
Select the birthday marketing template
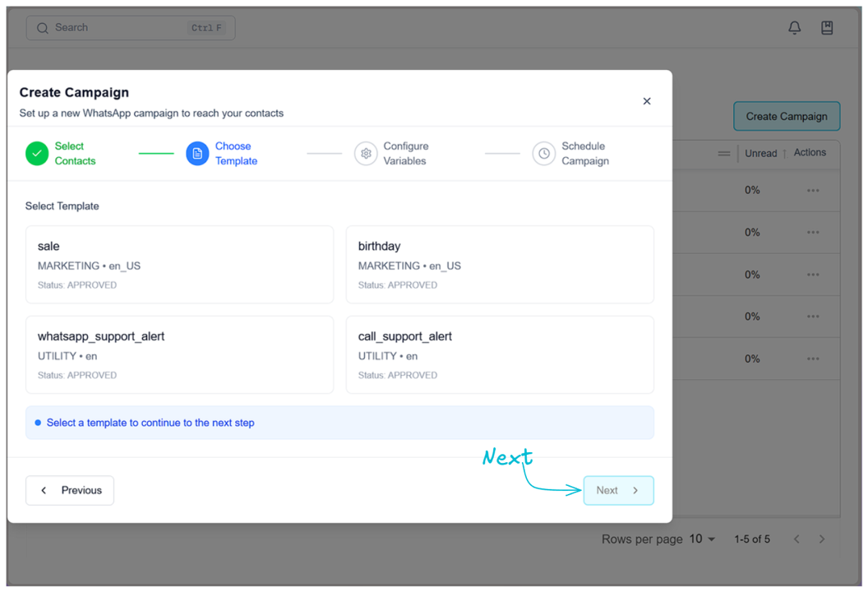[x=500, y=265]
